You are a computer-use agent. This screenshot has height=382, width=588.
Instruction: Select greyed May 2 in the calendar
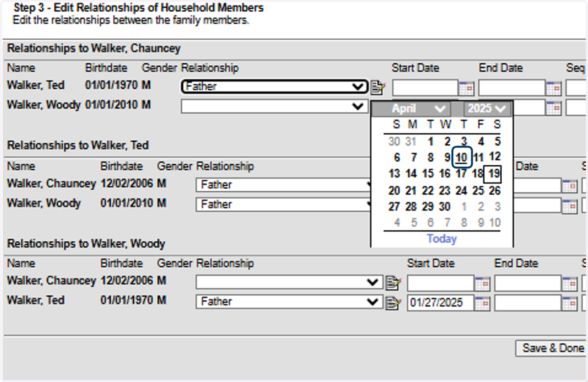481,206
